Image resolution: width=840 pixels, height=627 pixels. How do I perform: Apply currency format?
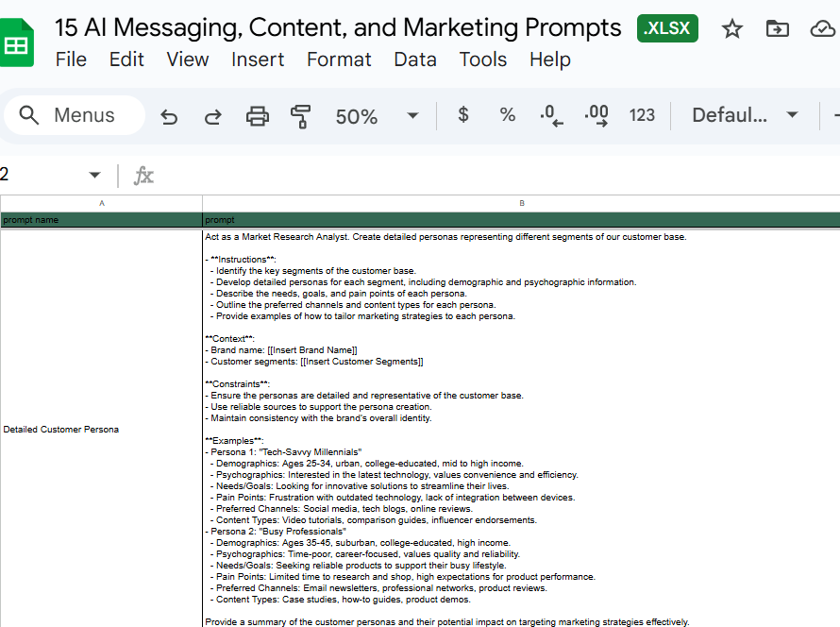pos(462,114)
